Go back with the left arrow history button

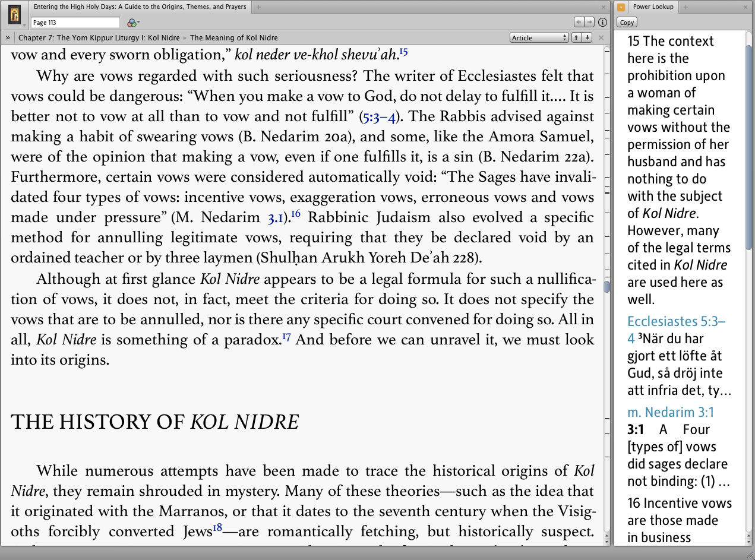pos(579,22)
